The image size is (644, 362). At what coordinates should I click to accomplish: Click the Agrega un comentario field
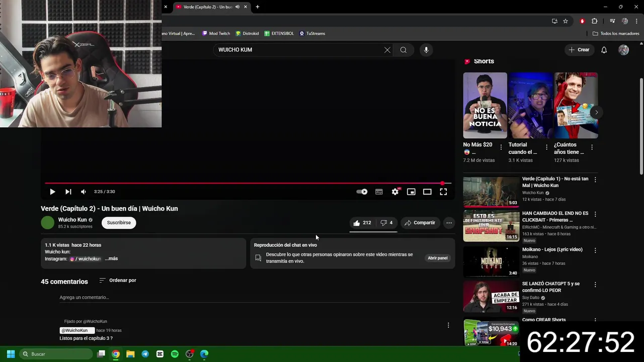click(254, 297)
